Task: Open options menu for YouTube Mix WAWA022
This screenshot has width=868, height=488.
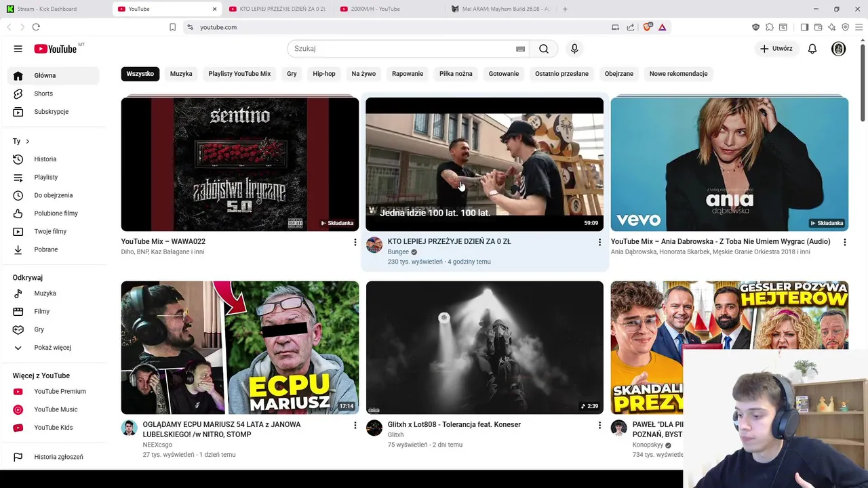Action: [355, 242]
